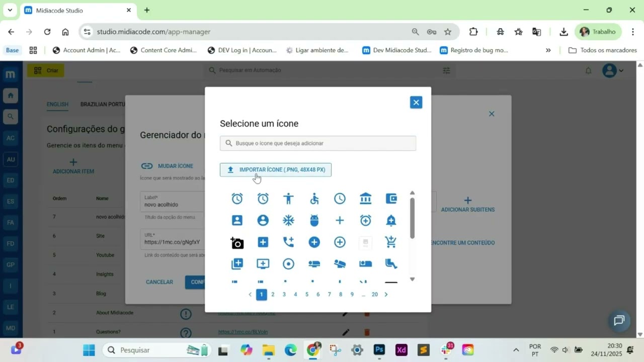Click the icon grid scrollbar thumb
The image size is (644, 362).
click(x=412, y=218)
